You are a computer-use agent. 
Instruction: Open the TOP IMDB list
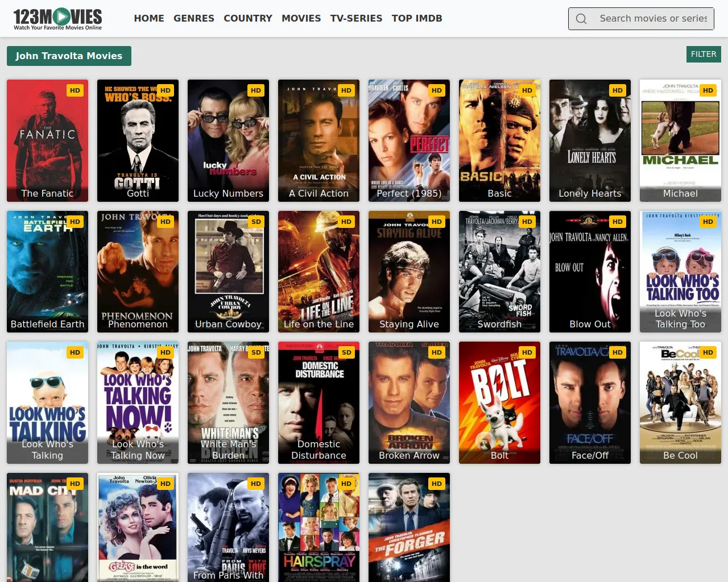pos(417,18)
